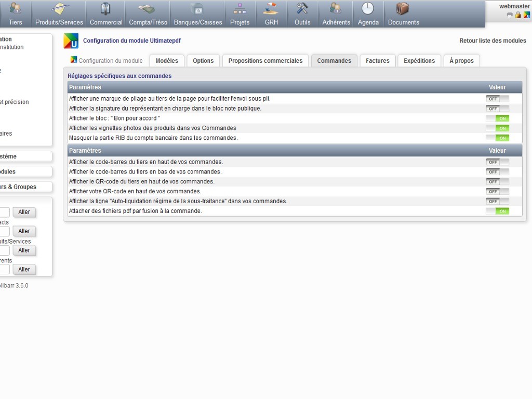Open the Tiers menu icon
This screenshot has height=399, width=532.
[15, 9]
